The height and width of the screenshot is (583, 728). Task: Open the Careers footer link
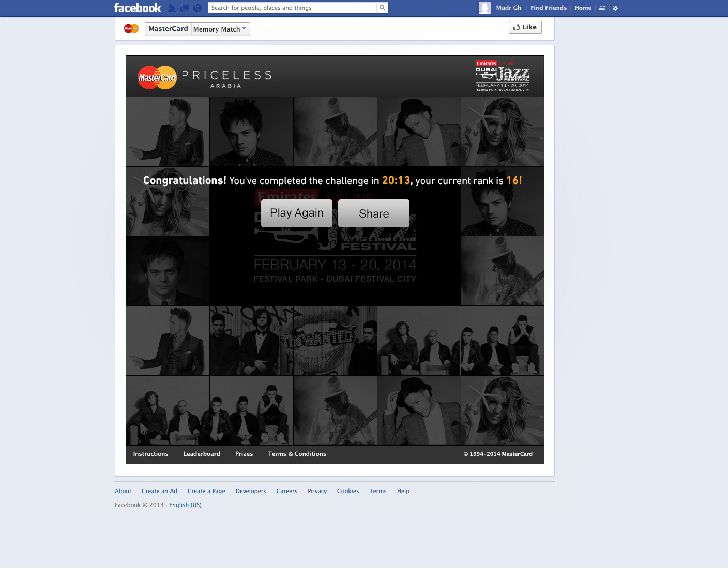[x=286, y=491]
